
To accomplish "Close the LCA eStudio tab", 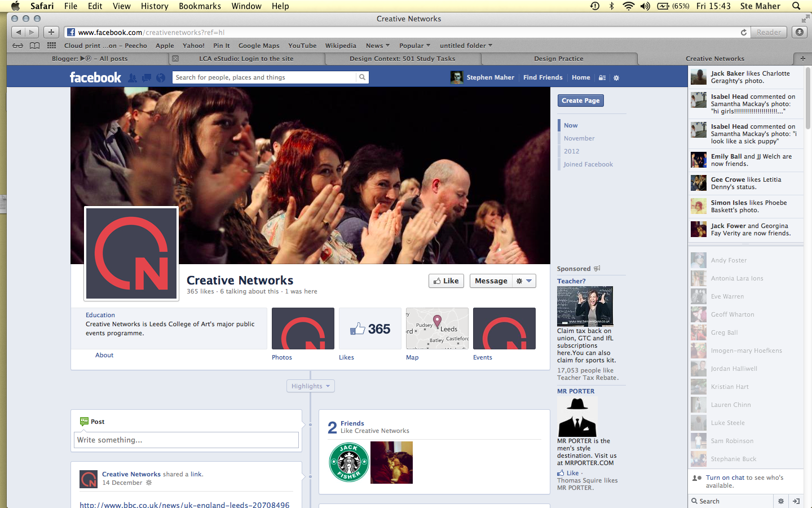I will point(175,59).
